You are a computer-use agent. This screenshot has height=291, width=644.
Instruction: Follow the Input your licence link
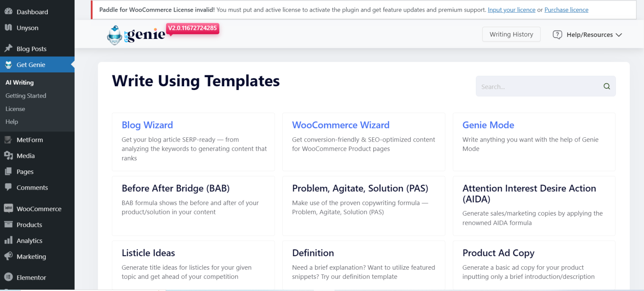512,10
